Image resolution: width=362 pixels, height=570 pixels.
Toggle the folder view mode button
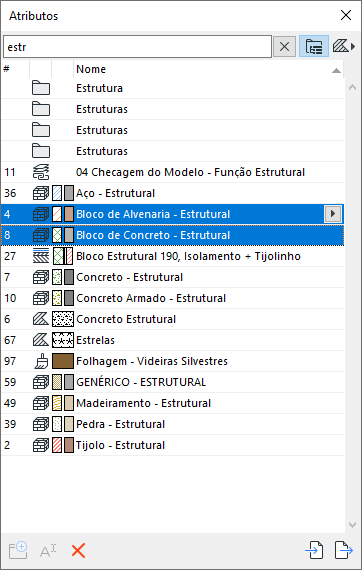pyautogui.click(x=314, y=46)
